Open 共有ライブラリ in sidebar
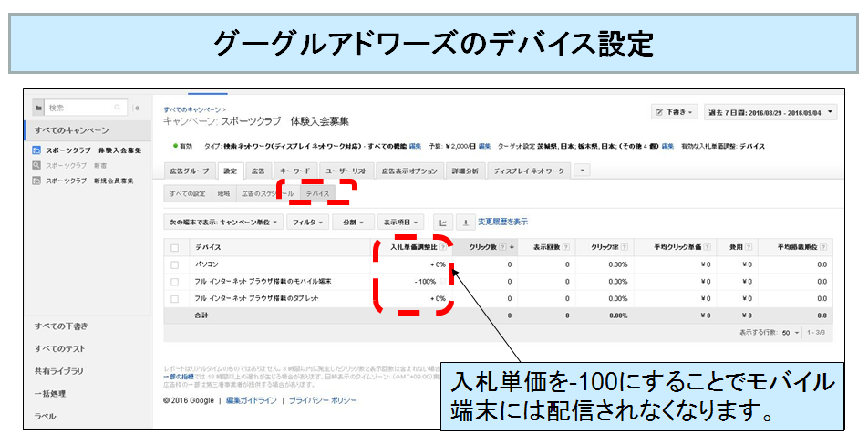The width and height of the screenshot is (868, 445). point(58,371)
